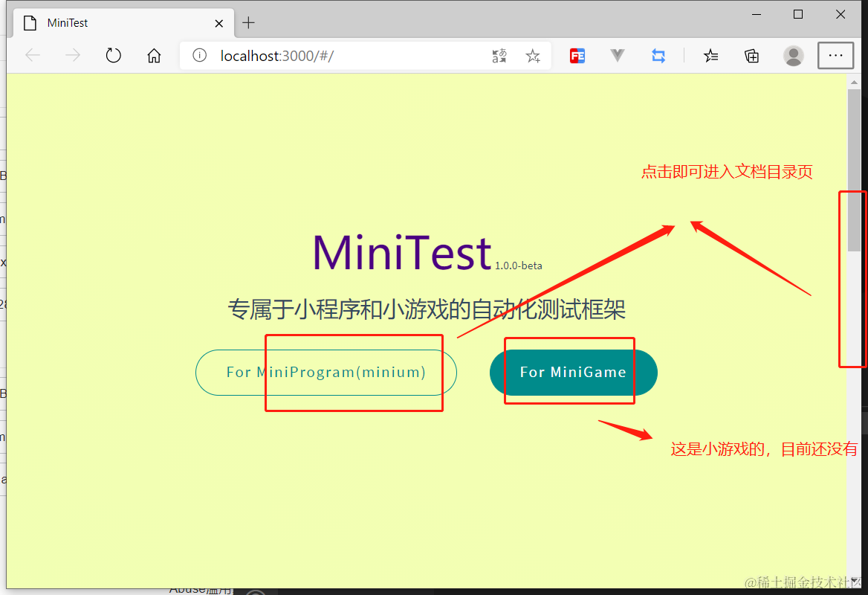Reload the page with the refresh icon
The height and width of the screenshot is (595, 868).
pyautogui.click(x=114, y=55)
